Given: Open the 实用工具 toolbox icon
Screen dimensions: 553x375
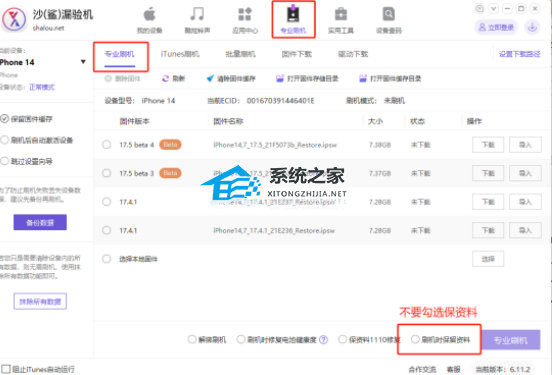Looking at the screenshot, I should click(341, 14).
